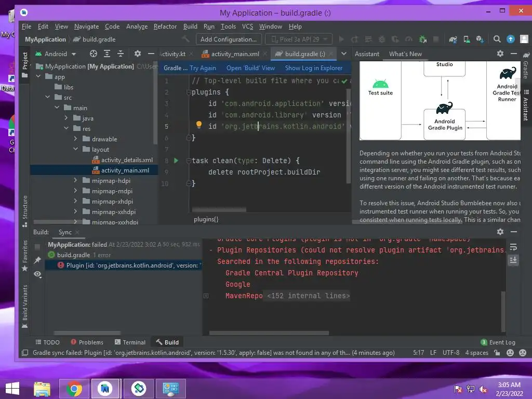Open AVD Manager from the toolbar
The width and height of the screenshot is (532, 399).
click(467, 39)
